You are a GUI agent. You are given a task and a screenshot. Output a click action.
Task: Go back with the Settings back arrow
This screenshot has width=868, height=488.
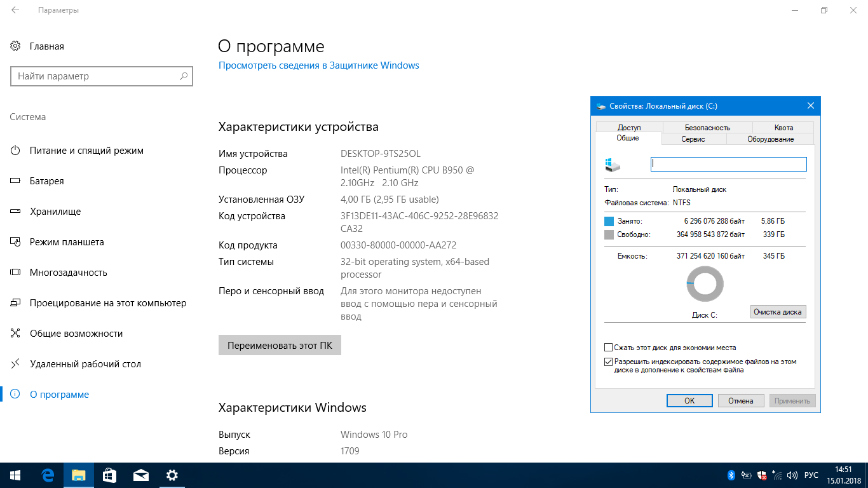click(15, 11)
